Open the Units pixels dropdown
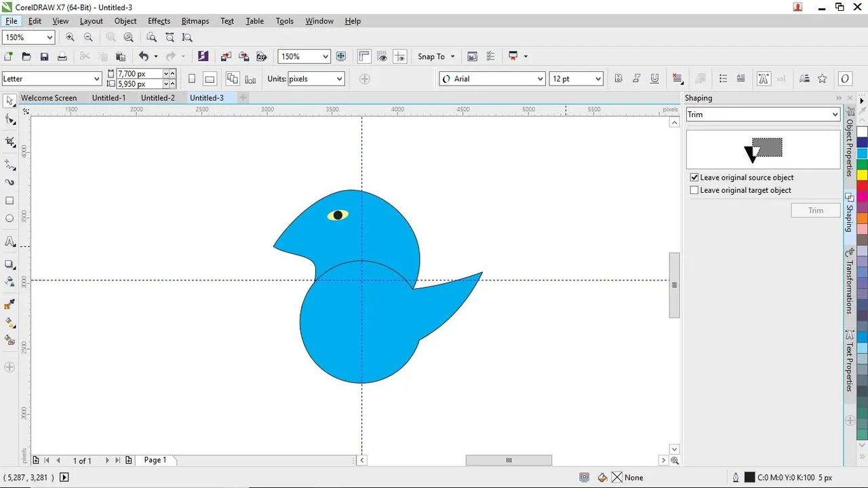868x488 pixels. (x=339, y=79)
